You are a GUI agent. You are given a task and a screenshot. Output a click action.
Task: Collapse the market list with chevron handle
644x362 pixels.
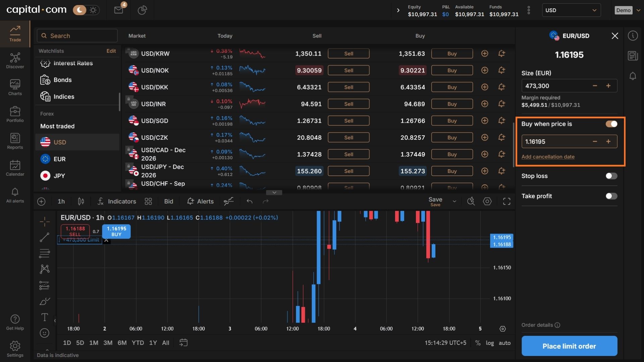click(274, 192)
